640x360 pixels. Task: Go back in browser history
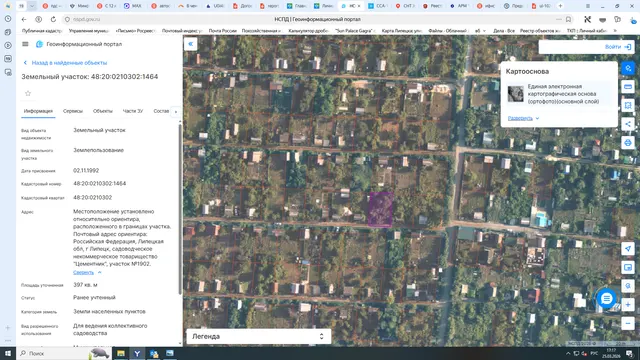(24, 19)
